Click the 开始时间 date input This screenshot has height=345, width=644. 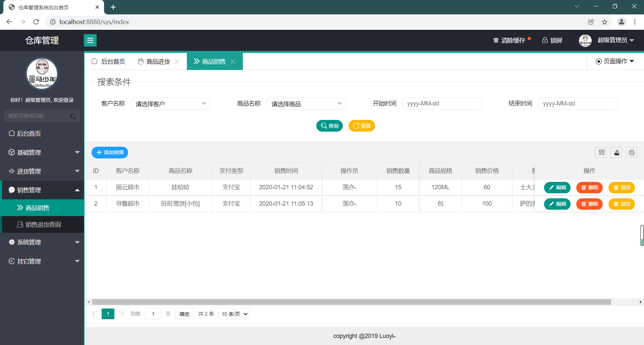click(x=442, y=103)
